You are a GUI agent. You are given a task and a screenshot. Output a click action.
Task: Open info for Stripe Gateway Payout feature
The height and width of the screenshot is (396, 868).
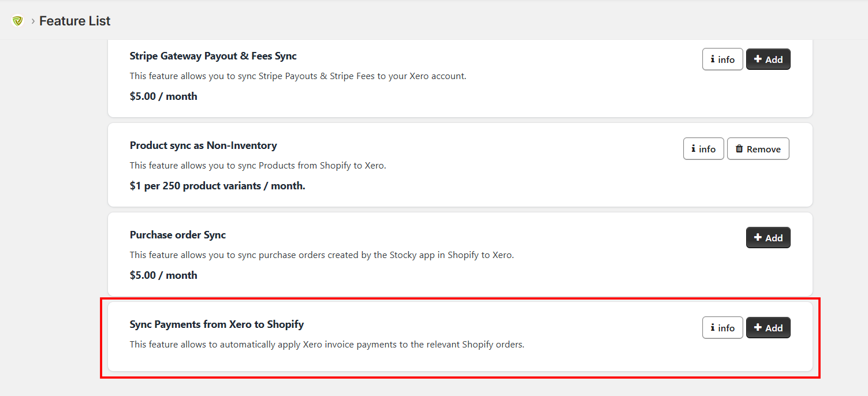pos(722,59)
